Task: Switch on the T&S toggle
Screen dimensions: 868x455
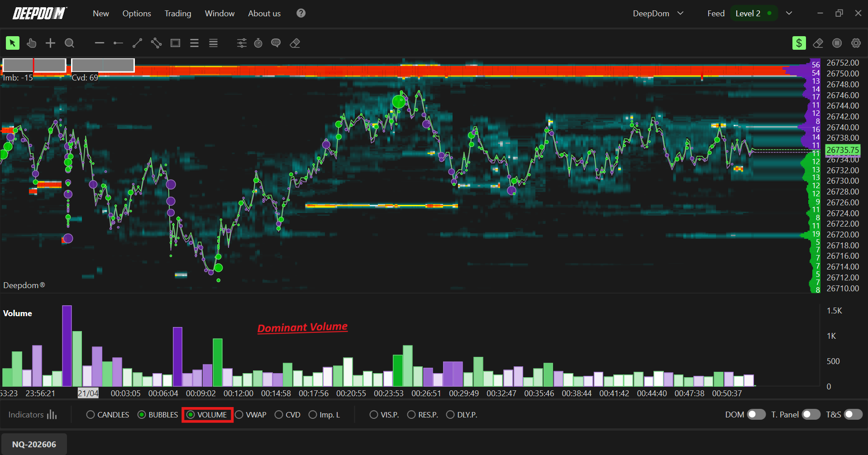Action: point(853,414)
